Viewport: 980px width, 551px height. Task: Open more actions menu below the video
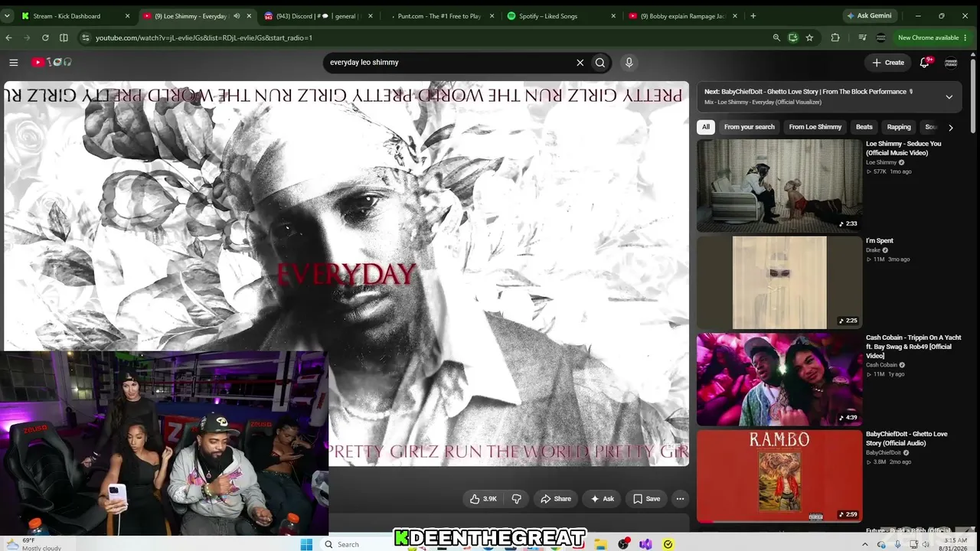[680, 499]
